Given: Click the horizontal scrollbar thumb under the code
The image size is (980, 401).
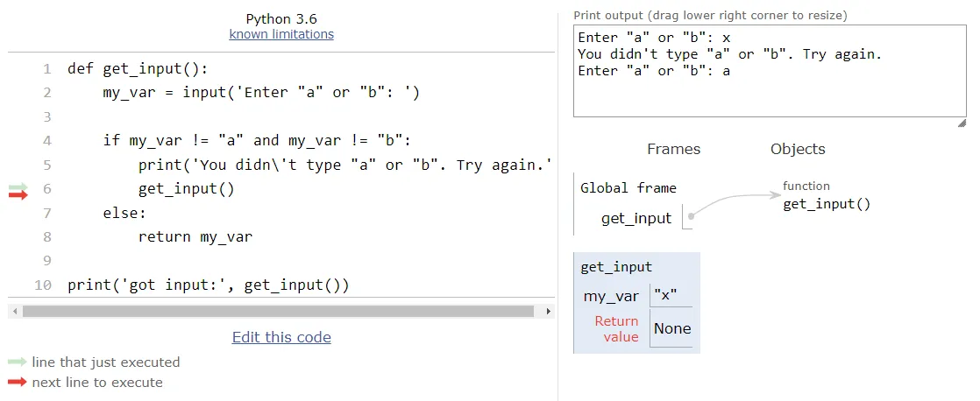Looking at the screenshot, I should [278, 311].
